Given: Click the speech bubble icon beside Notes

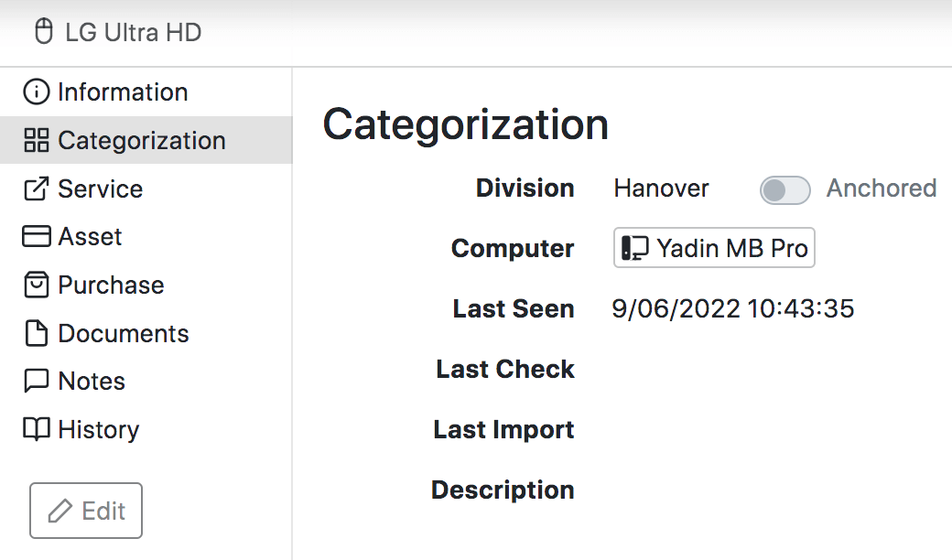Looking at the screenshot, I should point(36,381).
